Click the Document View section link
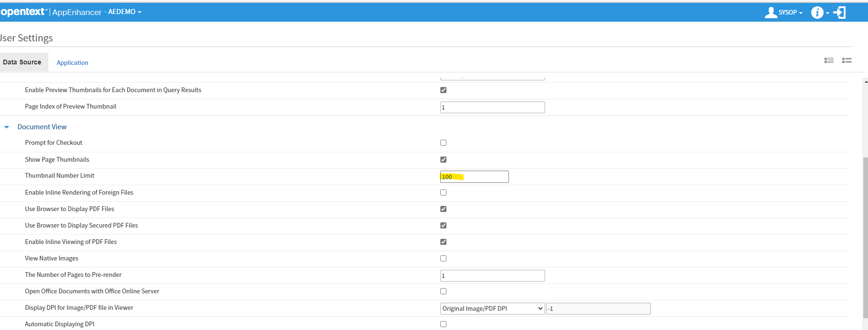This screenshot has width=868, height=330. [x=42, y=127]
